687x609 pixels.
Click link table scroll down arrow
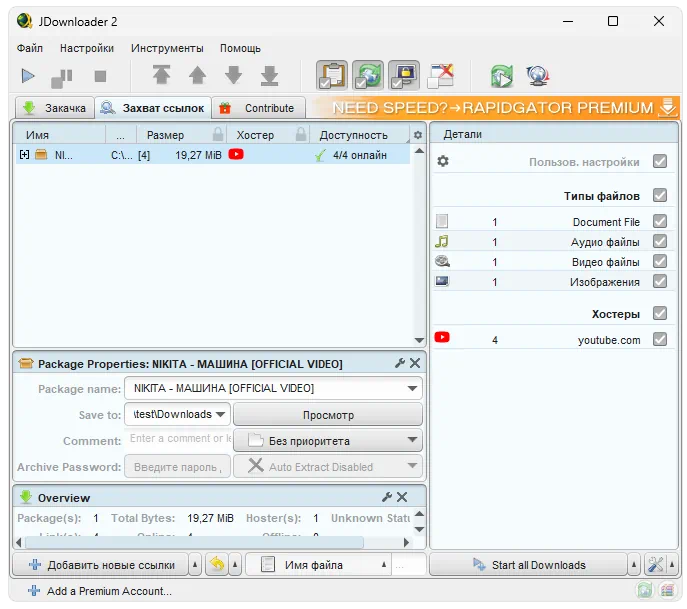[x=419, y=340]
